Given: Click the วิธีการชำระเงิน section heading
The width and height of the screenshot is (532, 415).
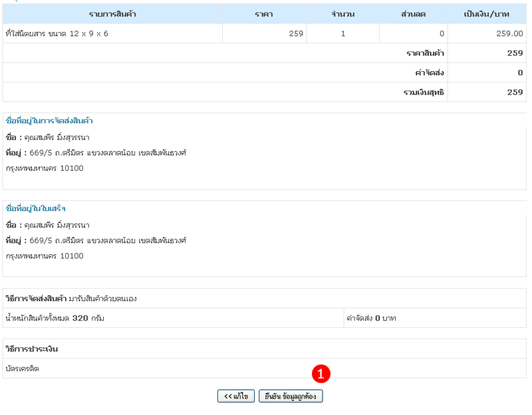Looking at the screenshot, I should 32,348.
